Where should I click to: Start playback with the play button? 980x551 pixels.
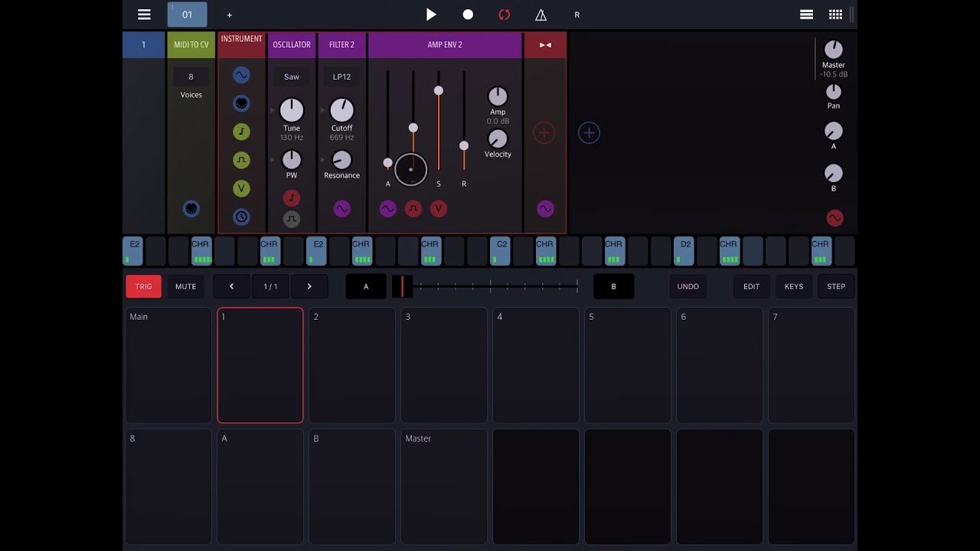[431, 15]
